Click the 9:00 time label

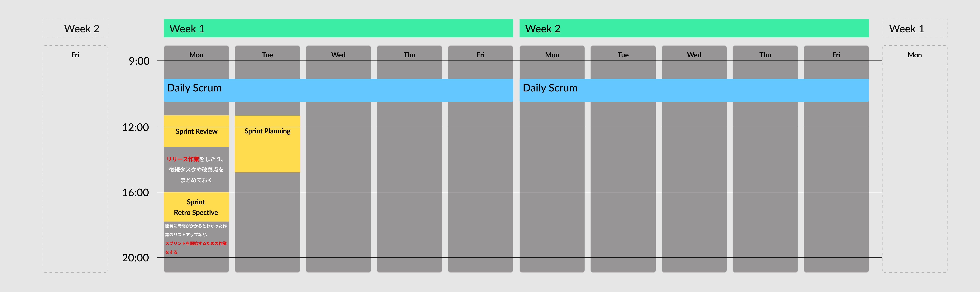139,61
